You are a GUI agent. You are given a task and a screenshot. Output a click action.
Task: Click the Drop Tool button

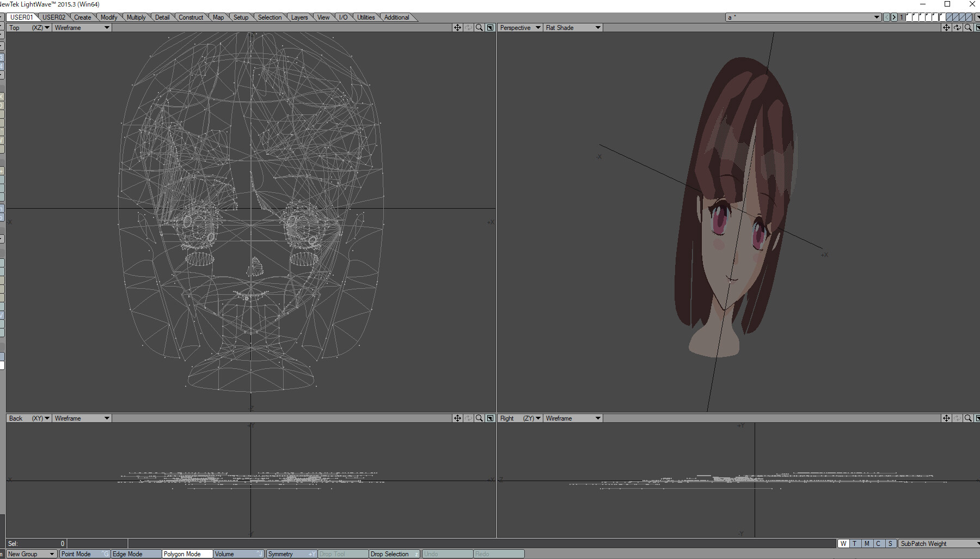pyautogui.click(x=344, y=554)
